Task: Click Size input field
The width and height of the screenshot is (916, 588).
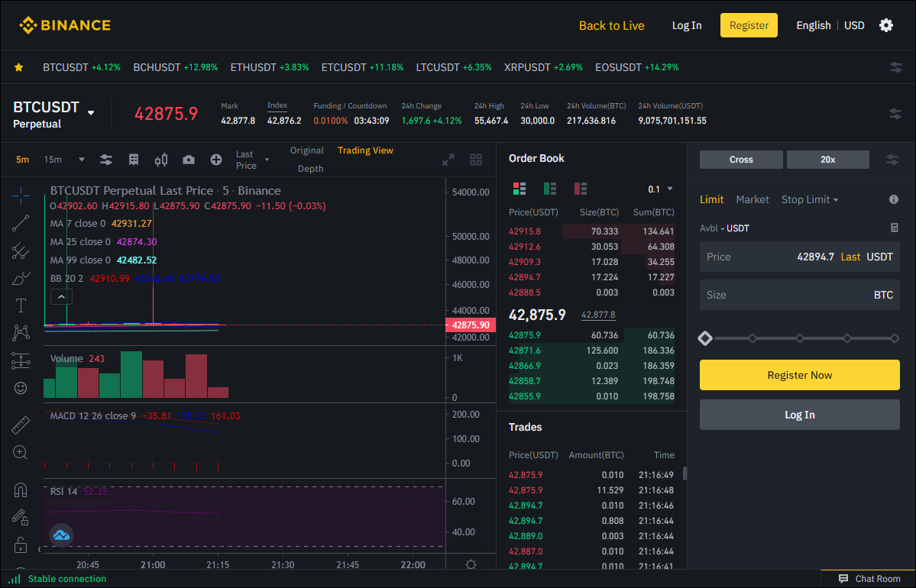Action: point(800,295)
